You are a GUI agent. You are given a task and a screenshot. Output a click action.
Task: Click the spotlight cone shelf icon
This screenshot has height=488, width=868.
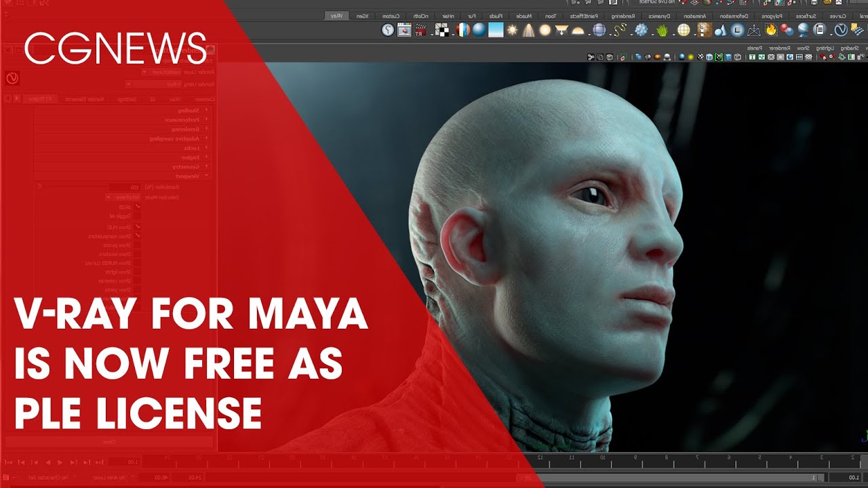[528, 30]
